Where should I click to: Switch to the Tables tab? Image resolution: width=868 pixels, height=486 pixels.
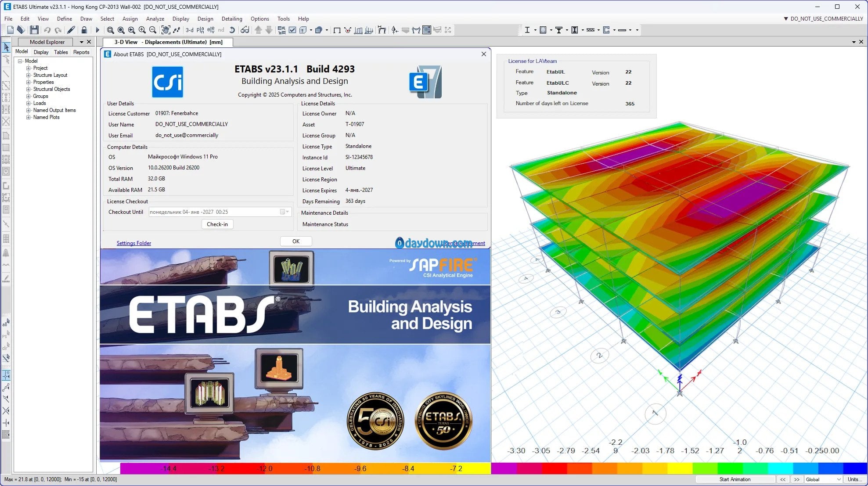click(61, 52)
